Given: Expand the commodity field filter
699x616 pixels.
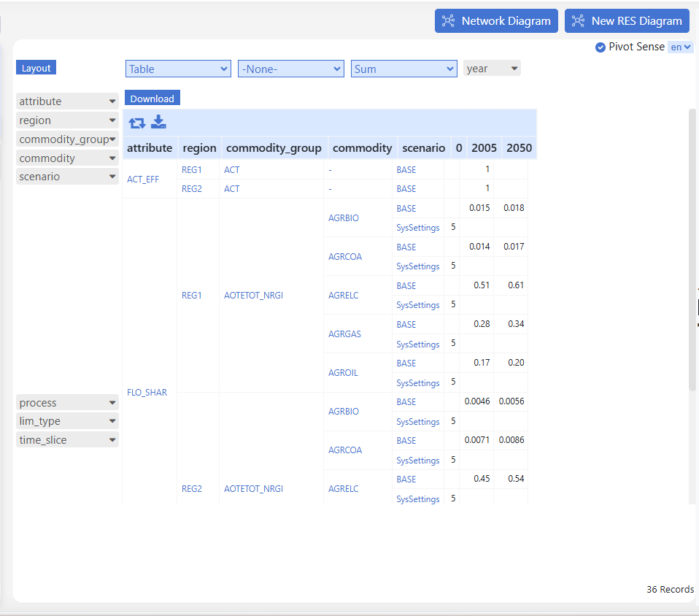Looking at the screenshot, I should tap(67, 158).
